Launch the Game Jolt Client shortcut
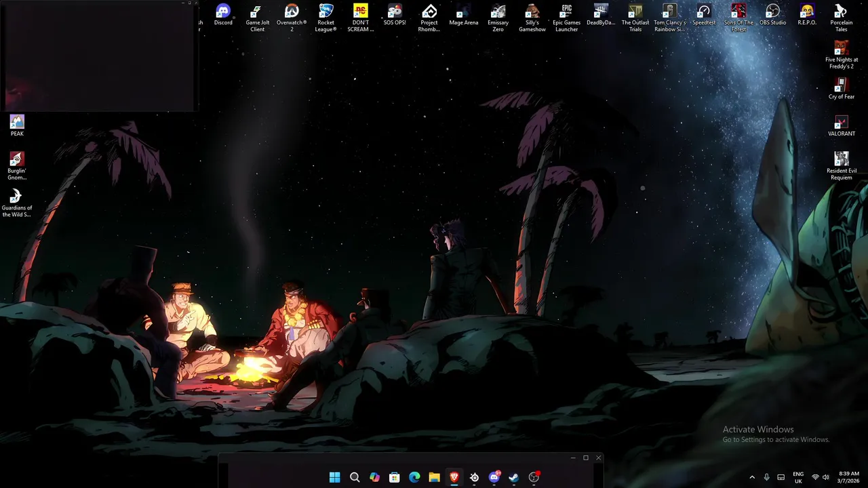868x488 pixels. (258, 18)
